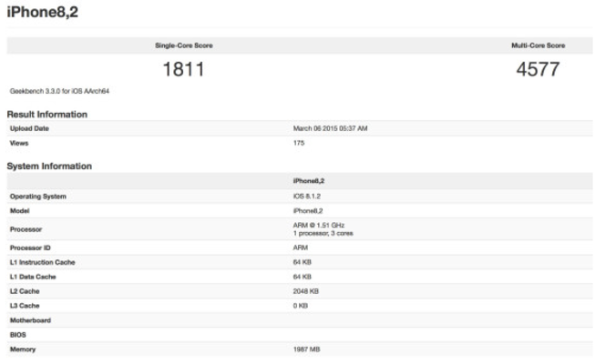This screenshot has width=595, height=364.
Task: Click the Processor ID label
Action: [x=30, y=248]
